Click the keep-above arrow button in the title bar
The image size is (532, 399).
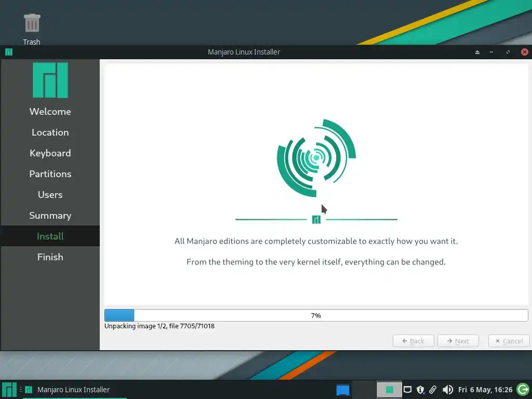[477, 52]
